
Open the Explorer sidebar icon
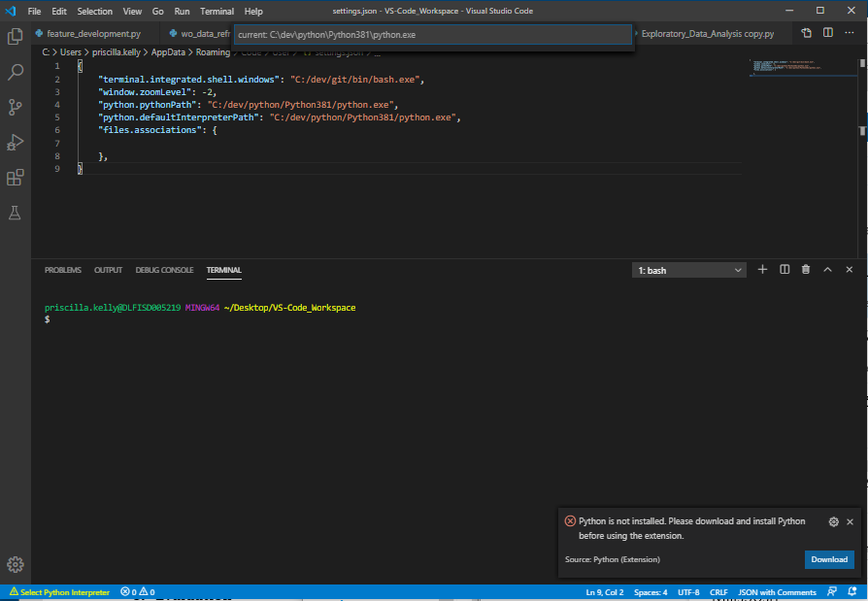pyautogui.click(x=15, y=36)
